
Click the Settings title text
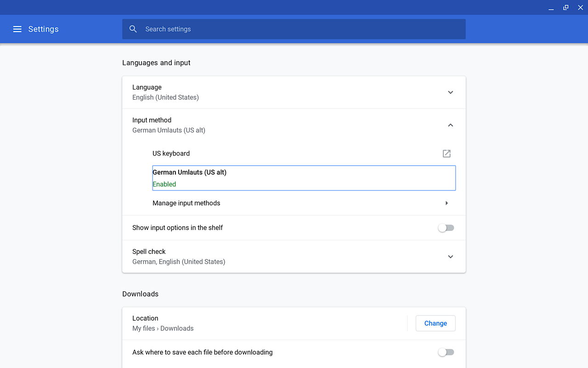tap(43, 29)
